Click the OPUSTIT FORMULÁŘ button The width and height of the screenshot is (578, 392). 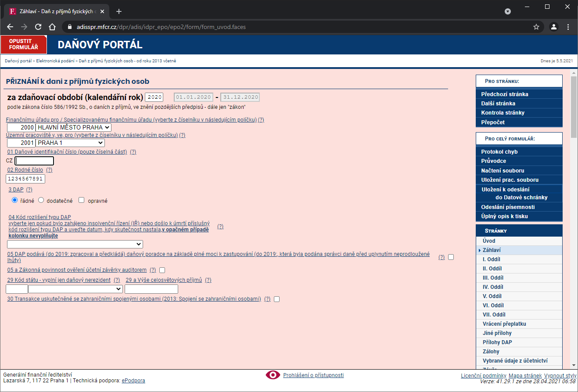click(x=24, y=44)
